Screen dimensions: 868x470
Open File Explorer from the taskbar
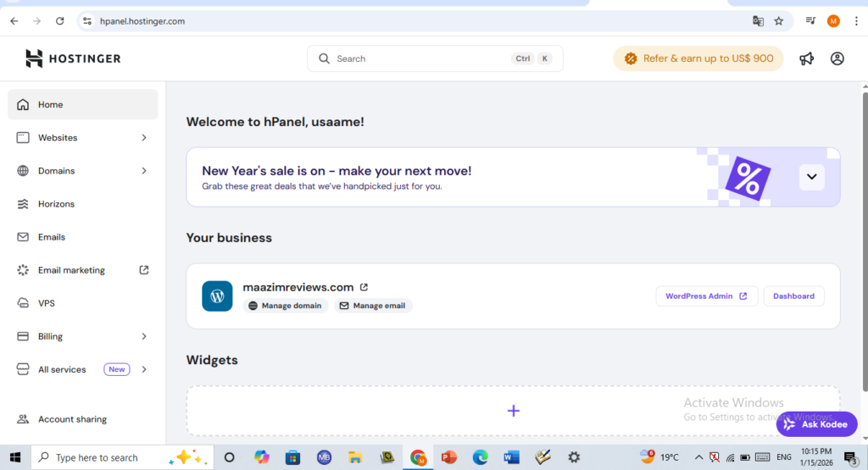[355, 457]
